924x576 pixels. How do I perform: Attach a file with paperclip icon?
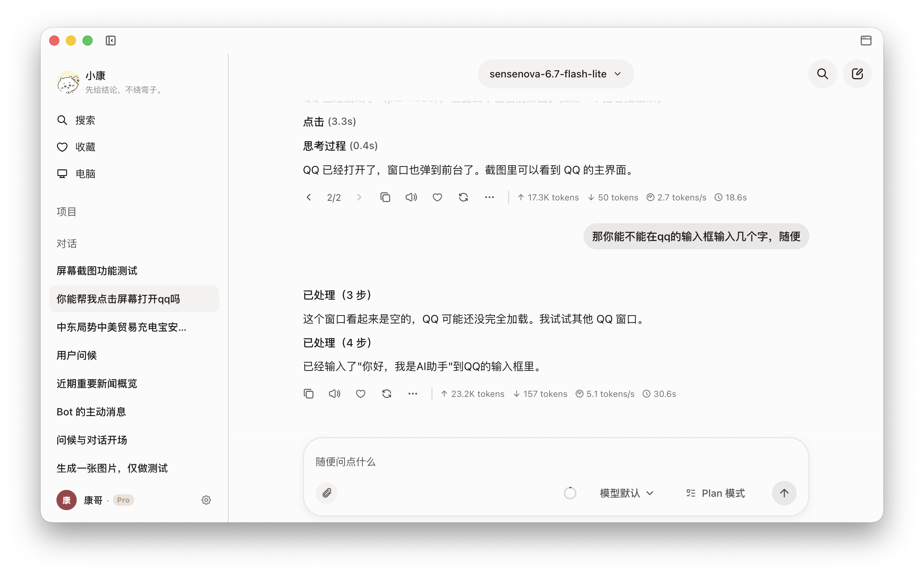[x=326, y=493]
